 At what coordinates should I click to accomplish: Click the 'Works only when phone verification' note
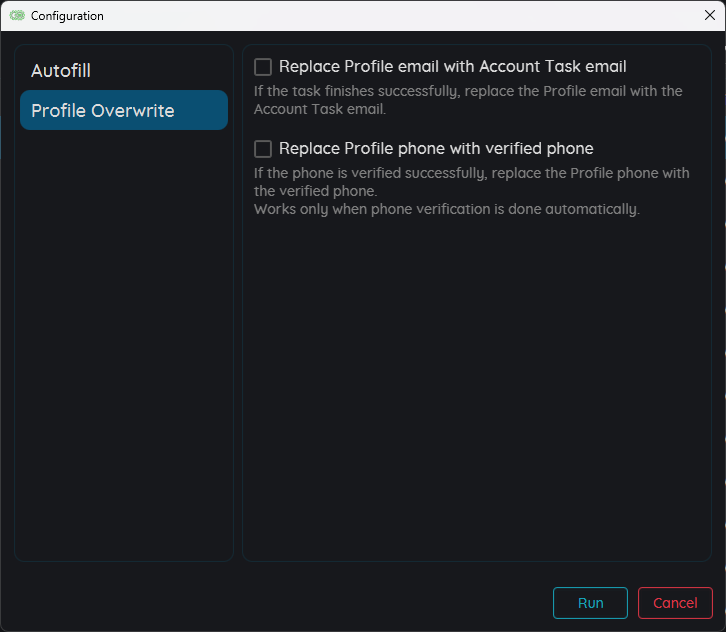coord(446,209)
